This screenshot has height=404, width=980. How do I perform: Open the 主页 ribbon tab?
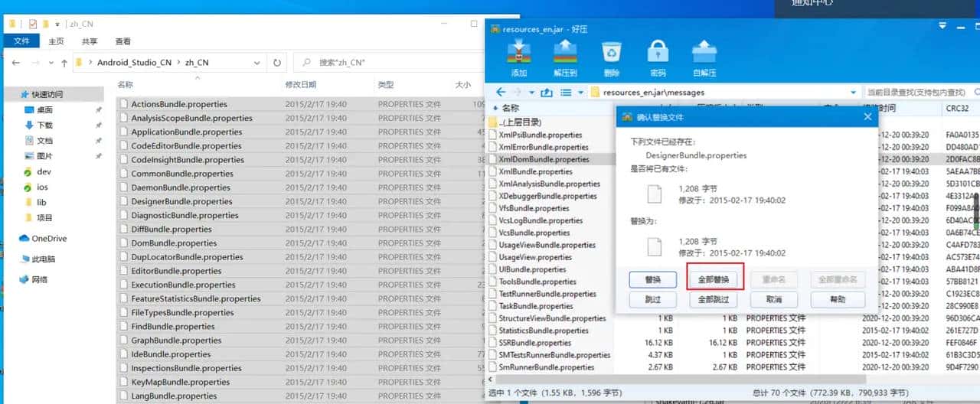coord(56,41)
